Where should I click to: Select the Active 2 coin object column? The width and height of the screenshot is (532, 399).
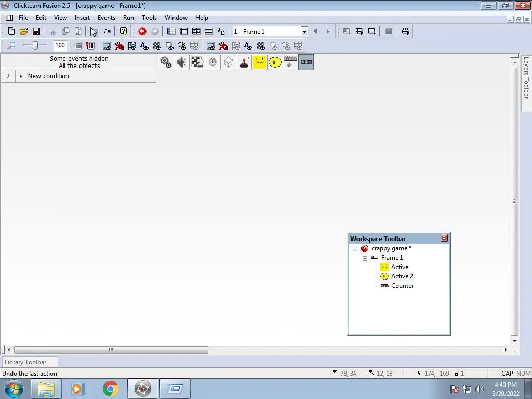coord(275,62)
